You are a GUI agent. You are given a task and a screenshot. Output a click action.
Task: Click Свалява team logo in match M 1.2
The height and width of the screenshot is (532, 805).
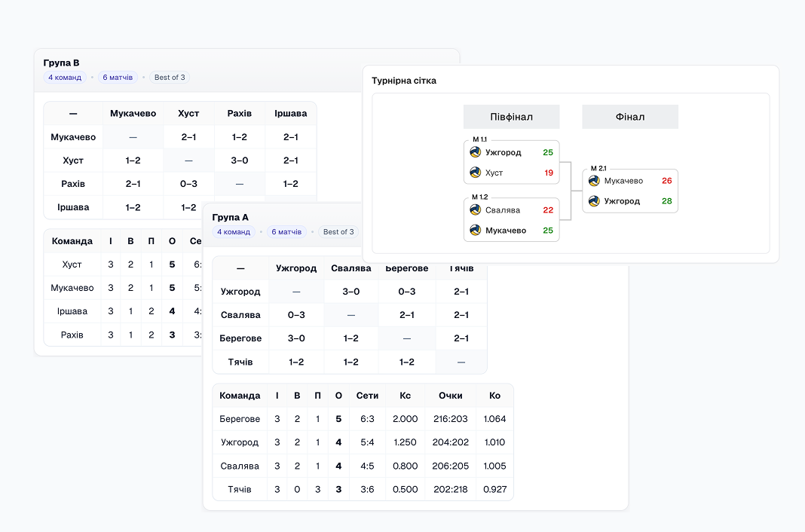pos(475,210)
